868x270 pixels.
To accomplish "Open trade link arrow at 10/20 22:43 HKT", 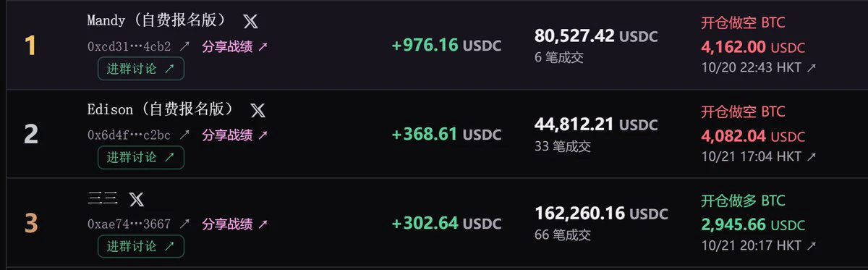I will coord(812,67).
